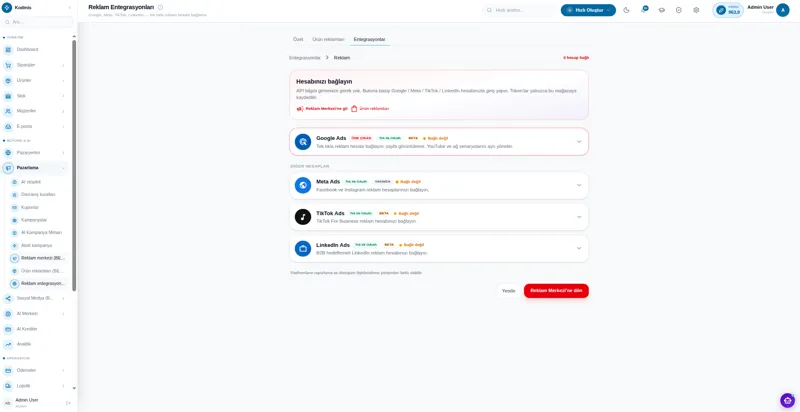Expand the TikTok Ads card chevron
This screenshot has height=412, width=800.
[579, 217]
